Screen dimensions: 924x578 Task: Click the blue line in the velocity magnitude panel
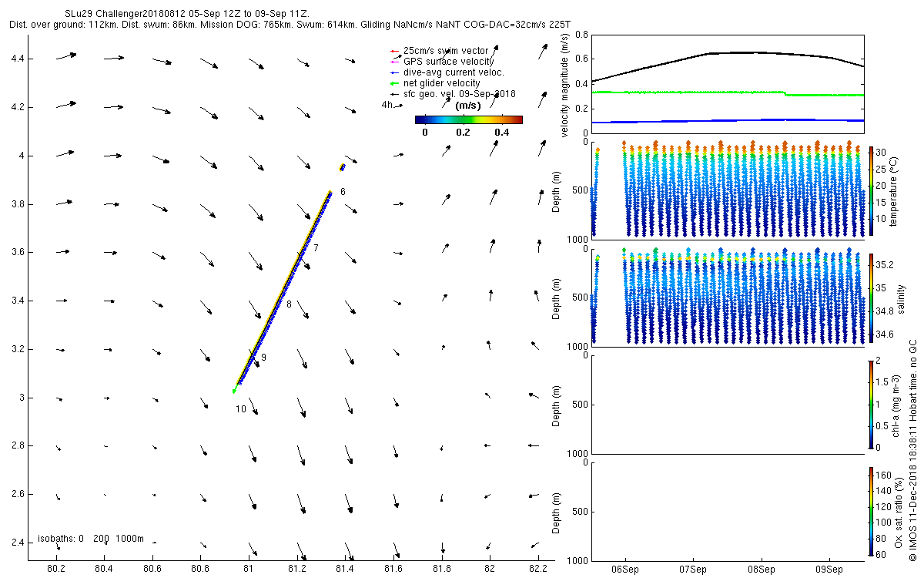[x=727, y=120]
